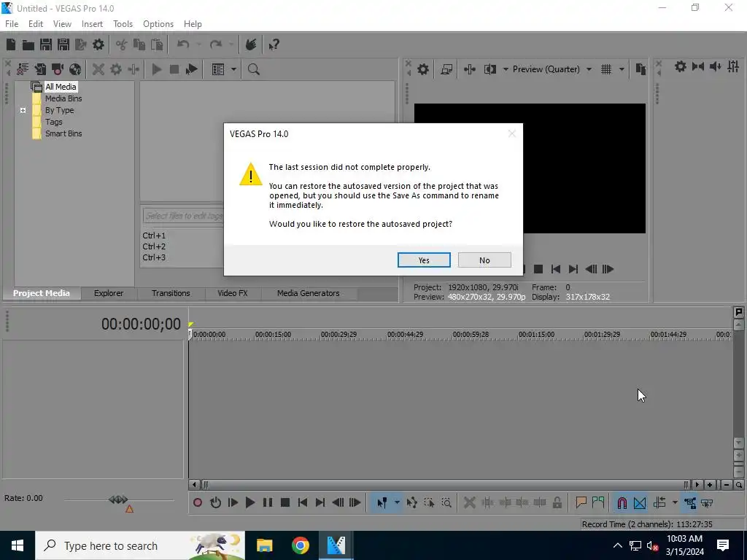The image size is (747, 560).
Task: Select the Project Media tab
Action: point(42,293)
